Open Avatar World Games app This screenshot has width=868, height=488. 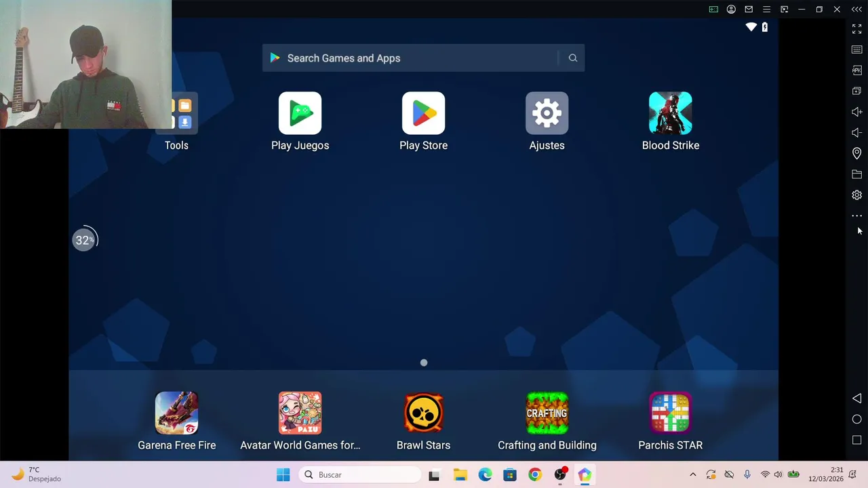pyautogui.click(x=300, y=413)
